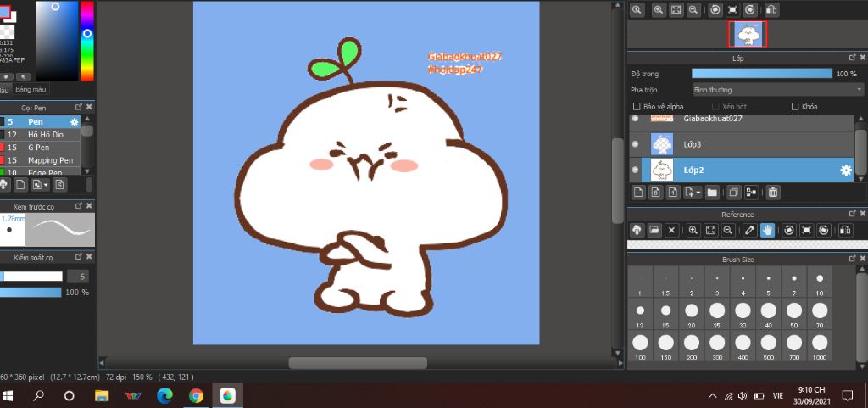Viewport: 868px width, 408px height.
Task: Click the brush size value field
Action: [x=77, y=277]
